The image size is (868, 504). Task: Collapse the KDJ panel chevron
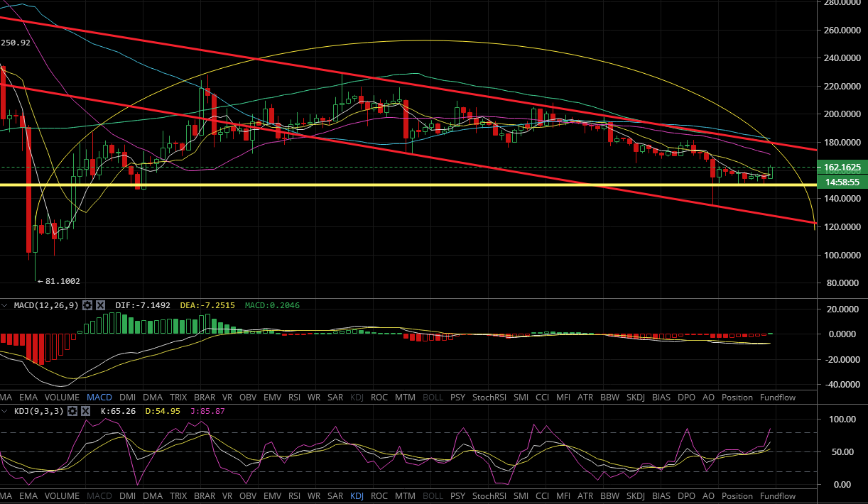pyautogui.click(x=6, y=411)
